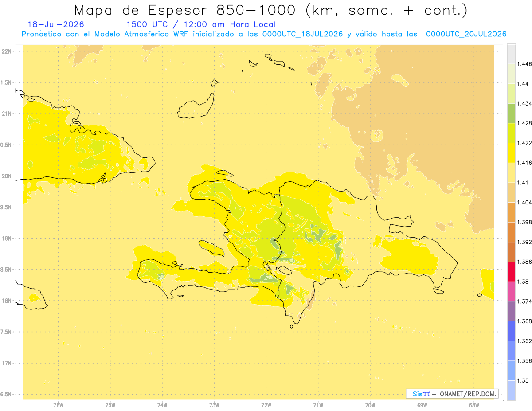Click the WRF forecast description line starting 'Pronóstico con el Modelo'
Image resolution: width=532 pixels, height=411 pixels.
[264, 34]
